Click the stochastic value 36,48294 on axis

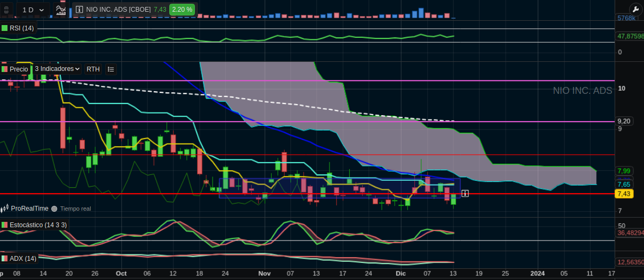tap(630, 233)
